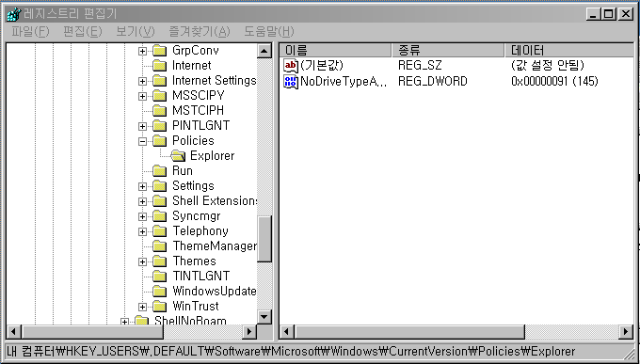Expand the Shell Extensions key
Viewport: 640px width, 364px height.
(x=142, y=201)
